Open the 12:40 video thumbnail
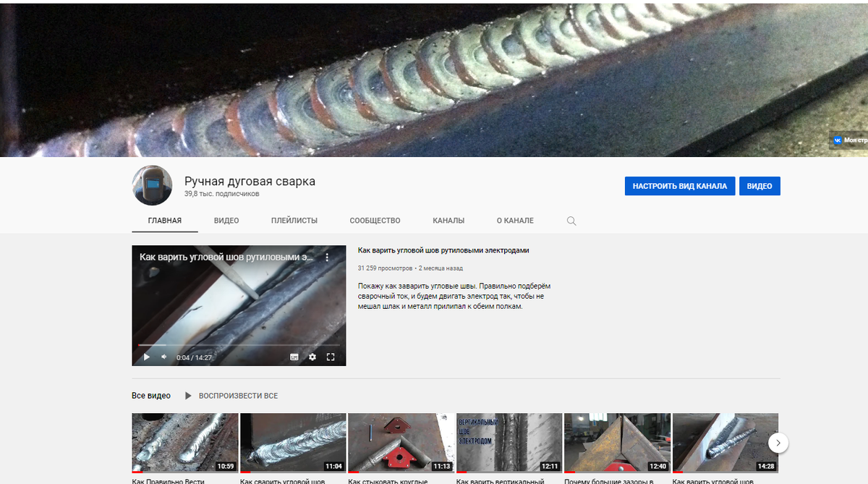Viewport: 868px width, 484px height. (x=617, y=443)
